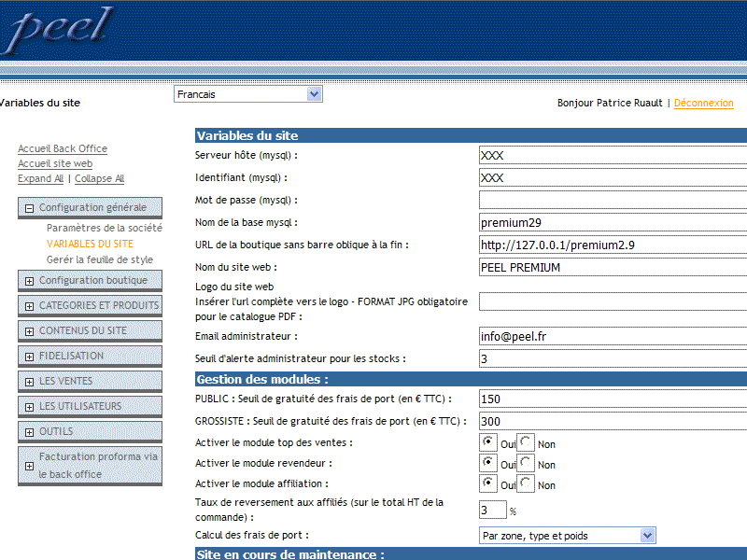Open Gerér la feuille de style
Screen dimensions: 747x560
click(100, 259)
